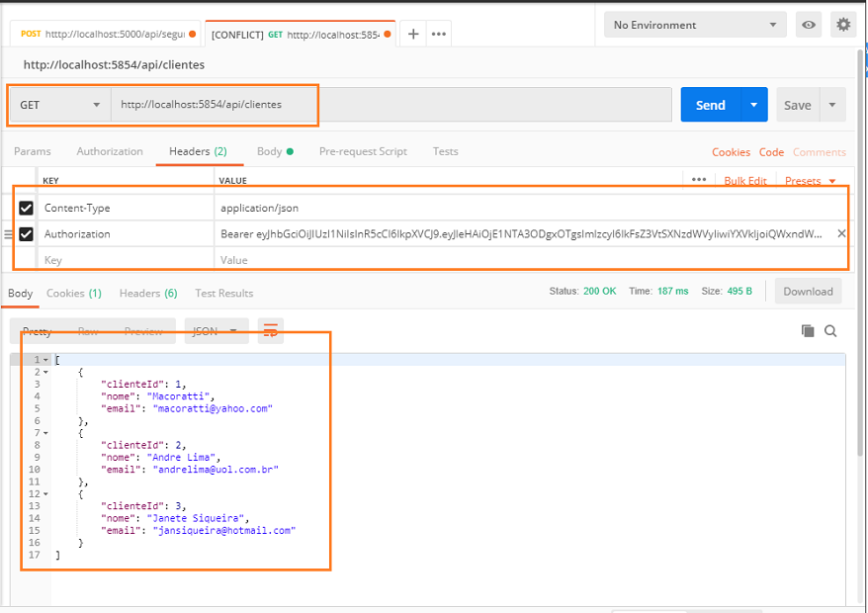Remove the Authorization header row X
The width and height of the screenshot is (868, 613).
841,233
